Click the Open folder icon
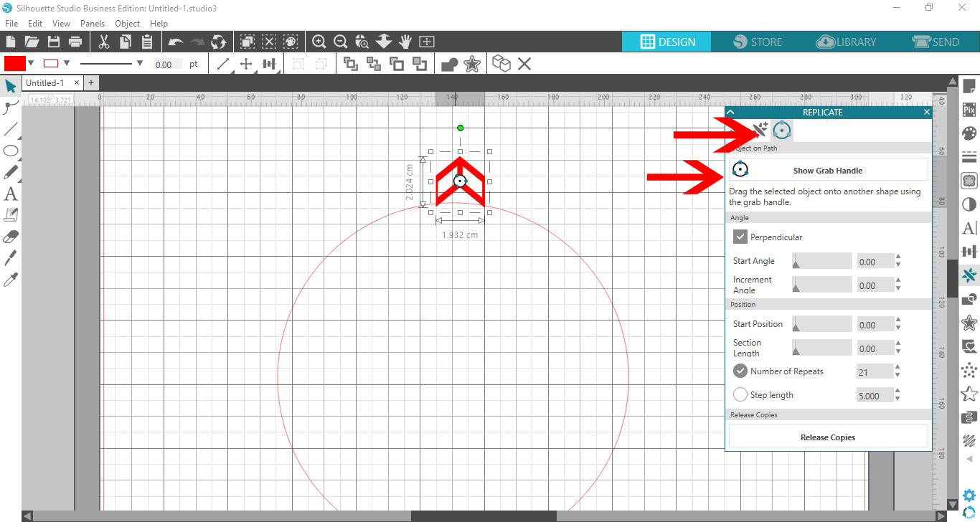 (32, 42)
